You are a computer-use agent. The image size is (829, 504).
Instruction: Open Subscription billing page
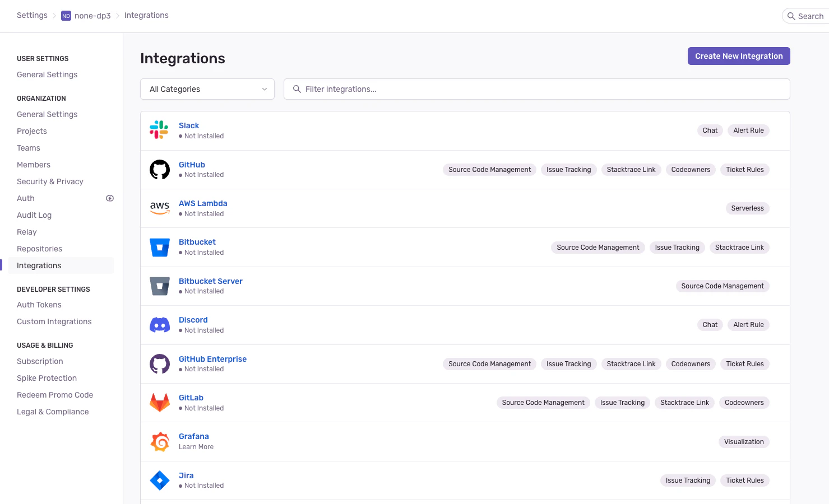coord(40,361)
